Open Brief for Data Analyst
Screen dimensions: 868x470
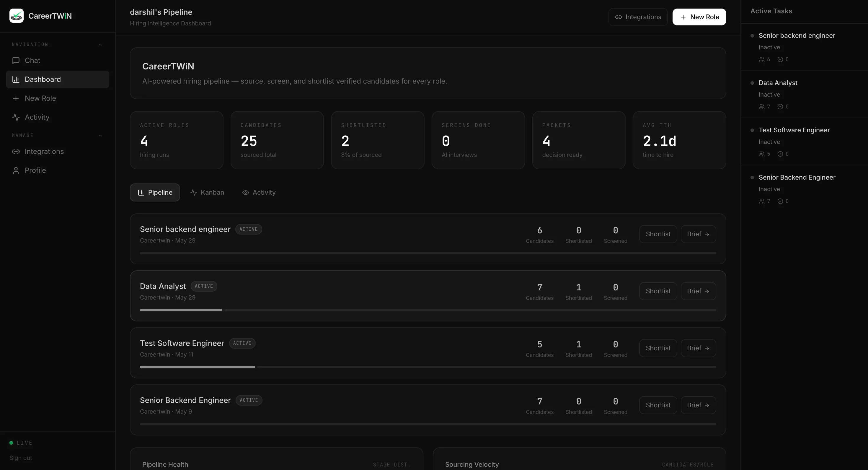(x=698, y=291)
